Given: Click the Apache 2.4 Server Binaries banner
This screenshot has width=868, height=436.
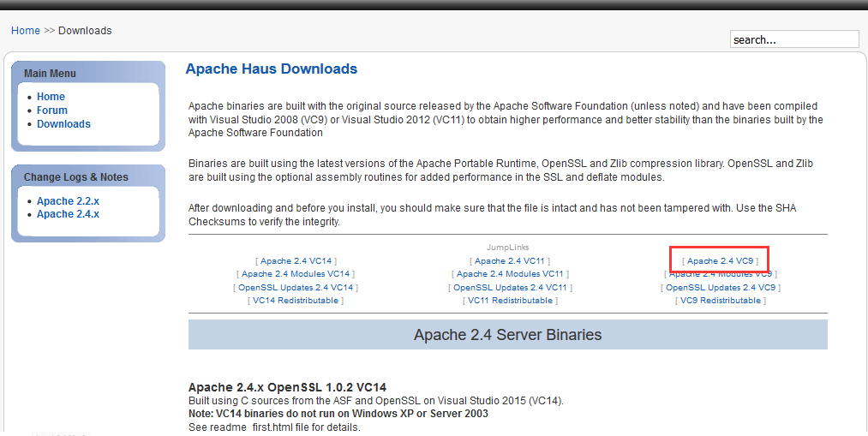Looking at the screenshot, I should tap(507, 334).
